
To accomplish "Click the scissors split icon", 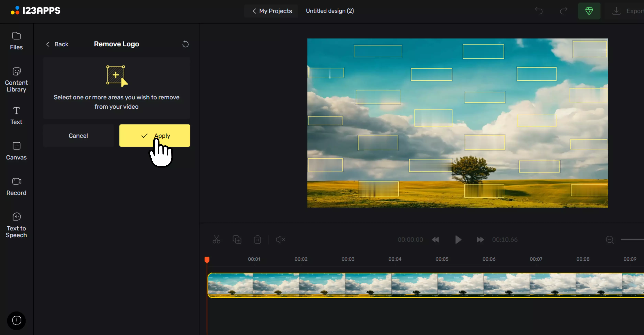I will pyautogui.click(x=216, y=239).
